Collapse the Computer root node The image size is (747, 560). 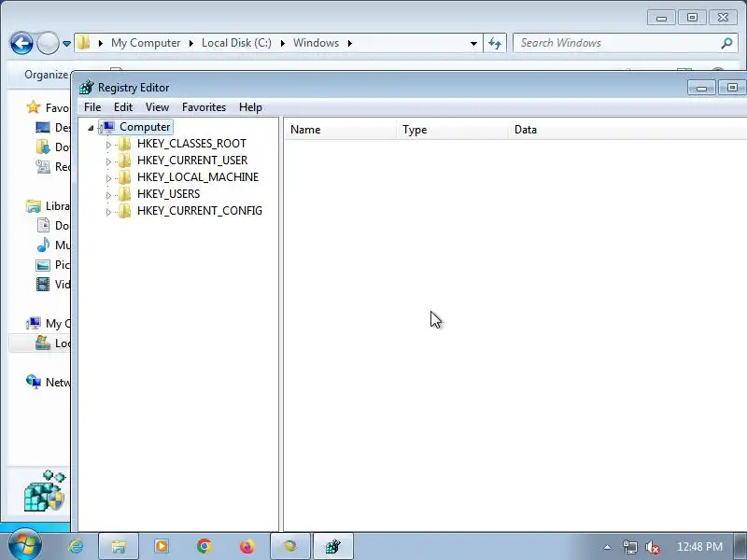(91, 128)
